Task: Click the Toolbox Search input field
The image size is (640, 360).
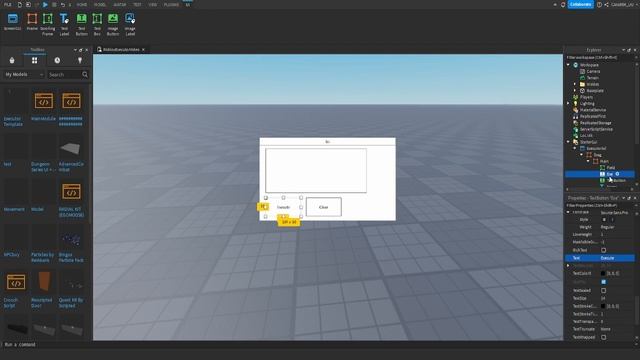Action: pos(64,75)
